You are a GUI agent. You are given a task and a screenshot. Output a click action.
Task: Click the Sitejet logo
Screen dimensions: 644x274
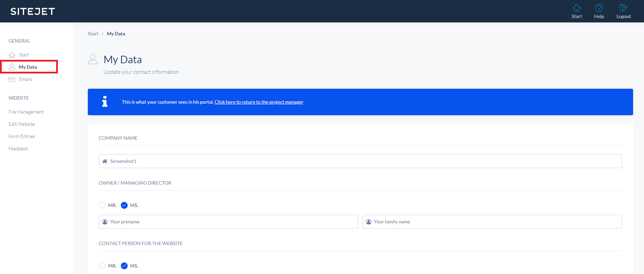pos(33,12)
